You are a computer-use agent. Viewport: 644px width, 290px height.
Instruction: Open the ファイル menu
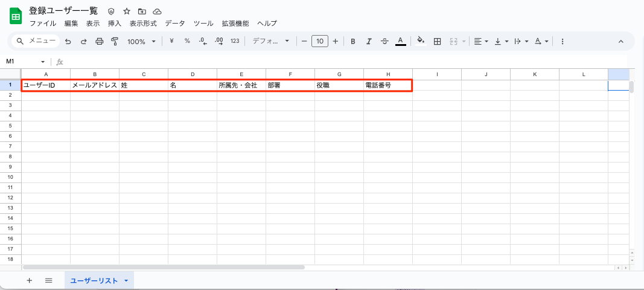[43, 24]
